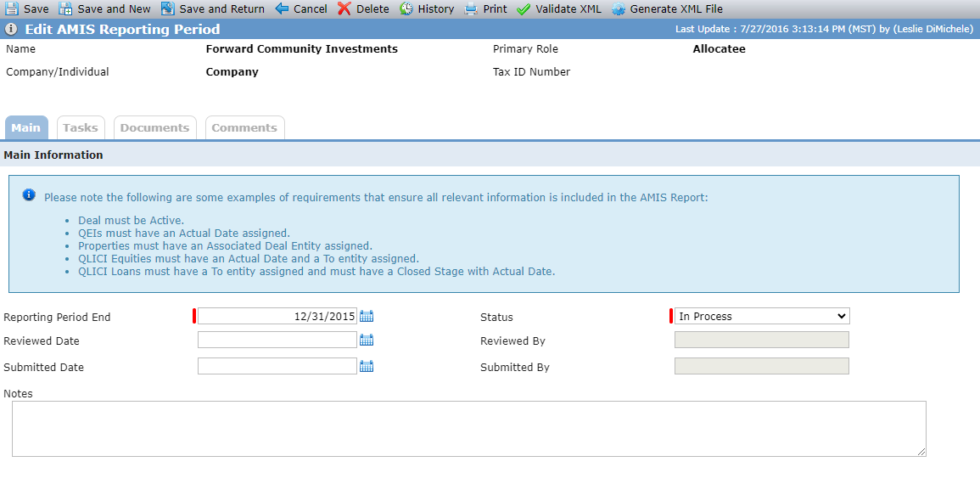Click Print in the toolbar

496,9
